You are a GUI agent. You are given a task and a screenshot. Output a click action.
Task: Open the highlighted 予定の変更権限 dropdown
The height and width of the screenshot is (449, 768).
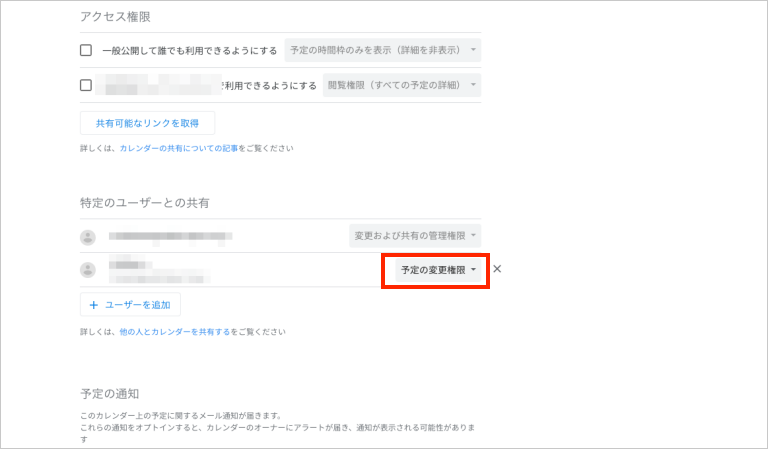point(434,270)
